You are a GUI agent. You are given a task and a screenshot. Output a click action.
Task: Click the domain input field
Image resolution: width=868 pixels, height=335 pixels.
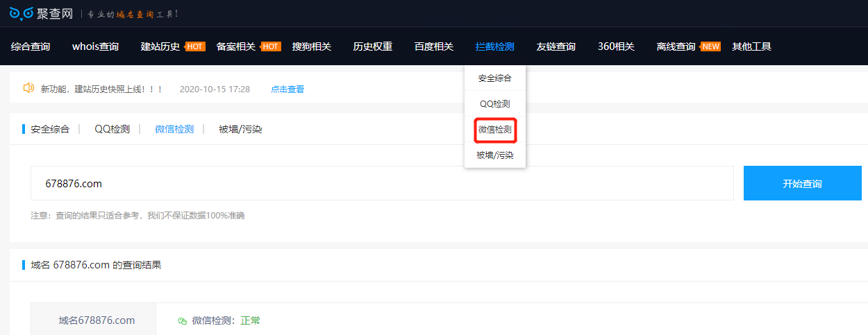(382, 183)
